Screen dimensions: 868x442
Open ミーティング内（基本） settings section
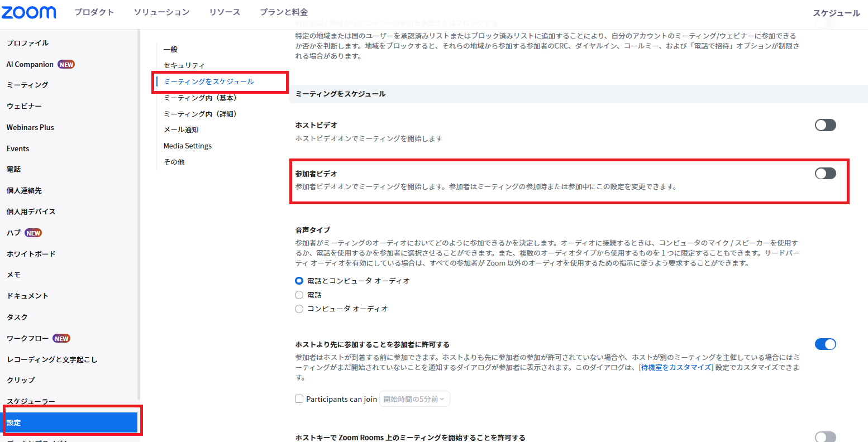point(201,98)
